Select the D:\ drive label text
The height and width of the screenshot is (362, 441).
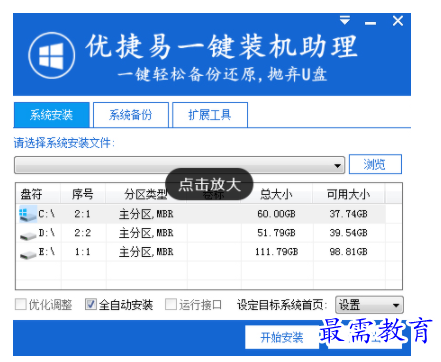(46, 233)
